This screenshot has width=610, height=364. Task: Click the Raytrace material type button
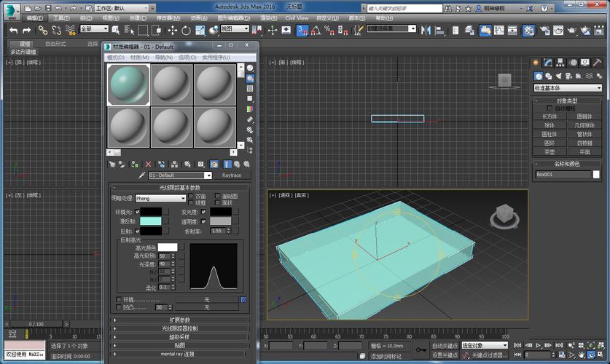(x=232, y=175)
